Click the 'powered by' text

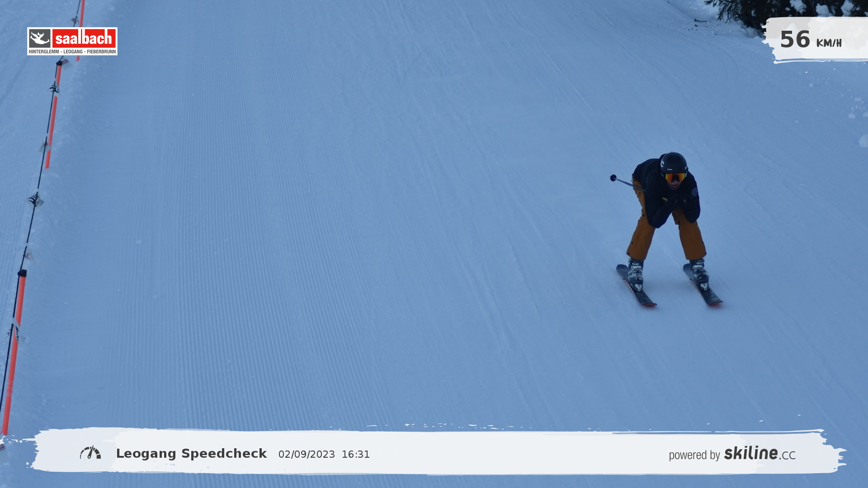click(694, 455)
